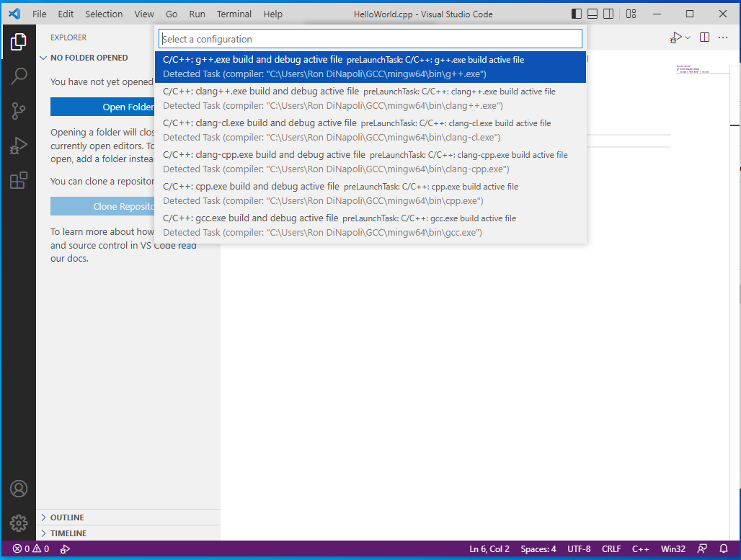741x560 pixels.
Task: Toggle secondary side bar layout button
Action: click(609, 14)
